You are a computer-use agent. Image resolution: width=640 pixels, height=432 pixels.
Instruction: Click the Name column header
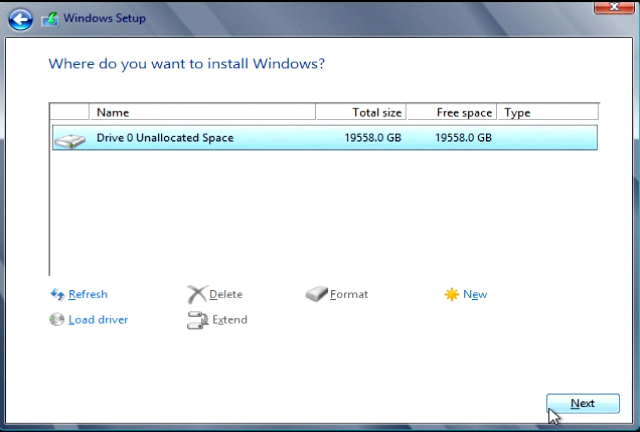click(202, 112)
